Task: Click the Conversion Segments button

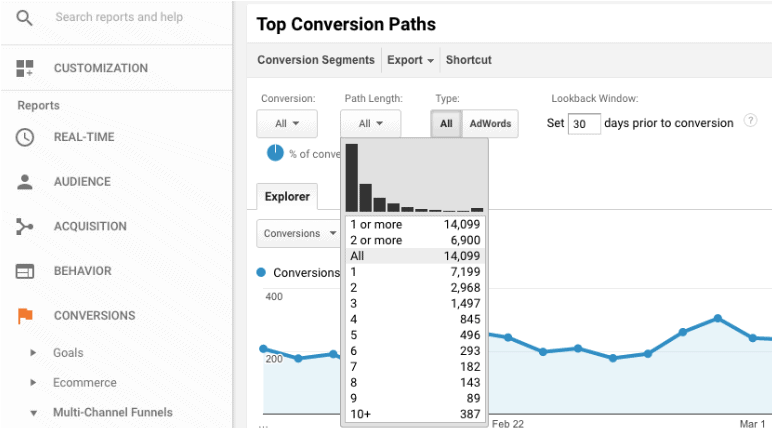Action: point(316,60)
